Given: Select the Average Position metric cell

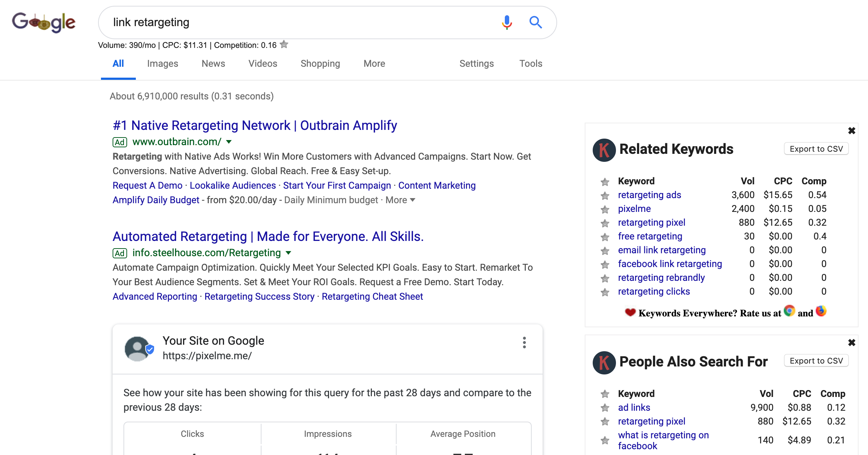Looking at the screenshot, I should pos(463,438).
